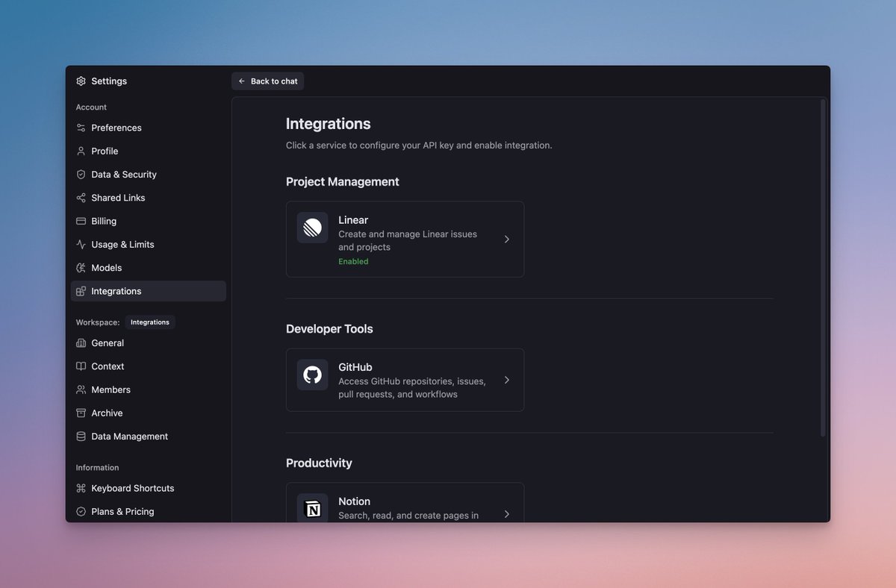Click the Data & Security shield icon
The image size is (896, 588).
click(81, 175)
